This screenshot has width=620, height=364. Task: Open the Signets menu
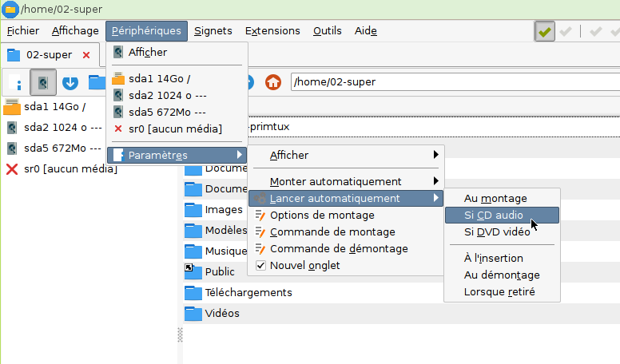pos(213,31)
